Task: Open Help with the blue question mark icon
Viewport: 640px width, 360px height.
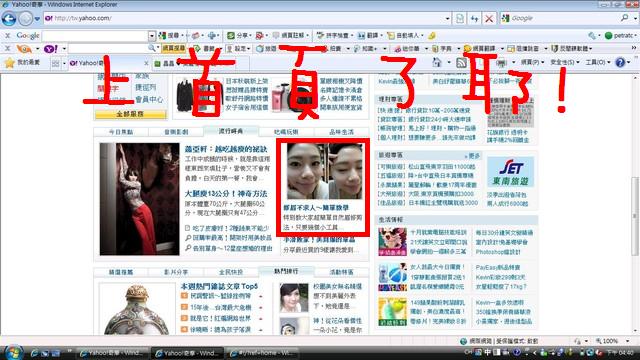Action: (620, 62)
